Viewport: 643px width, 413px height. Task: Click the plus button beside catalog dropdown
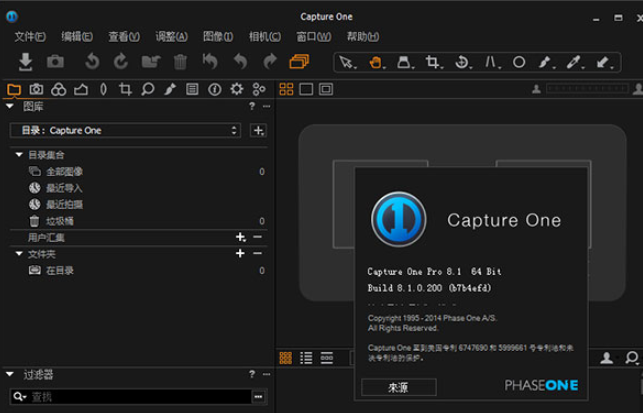[258, 130]
